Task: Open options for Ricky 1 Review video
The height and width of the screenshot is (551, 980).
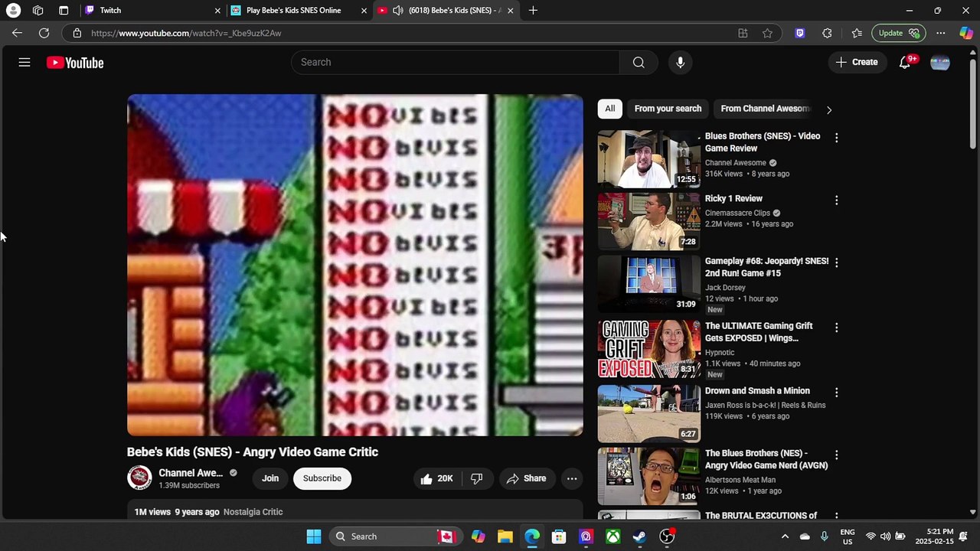Action: click(x=836, y=201)
